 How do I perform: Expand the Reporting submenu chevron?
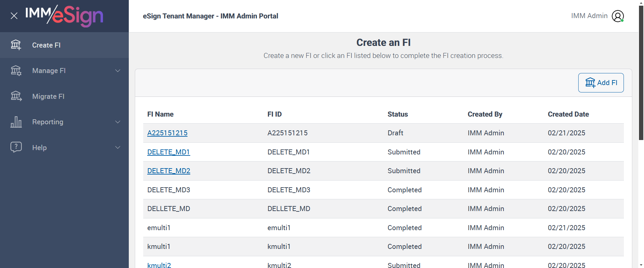[118, 122]
